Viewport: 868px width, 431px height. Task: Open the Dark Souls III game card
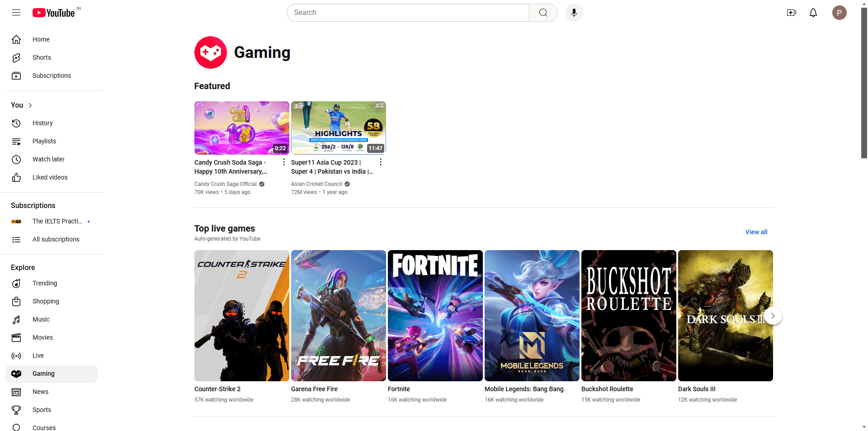click(726, 316)
